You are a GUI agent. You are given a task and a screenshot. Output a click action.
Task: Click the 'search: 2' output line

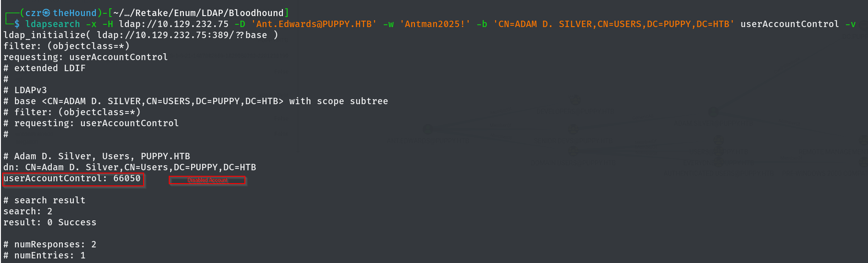[x=28, y=211]
